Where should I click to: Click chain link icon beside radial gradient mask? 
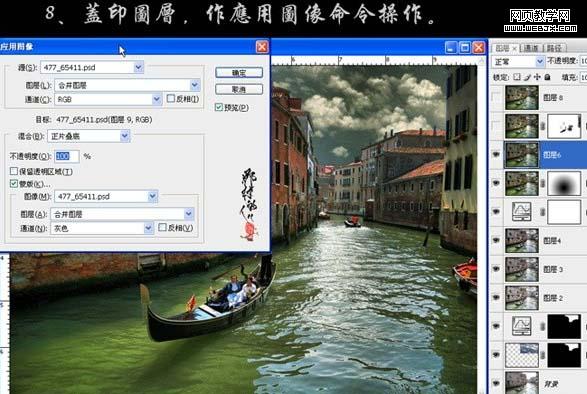(x=543, y=183)
